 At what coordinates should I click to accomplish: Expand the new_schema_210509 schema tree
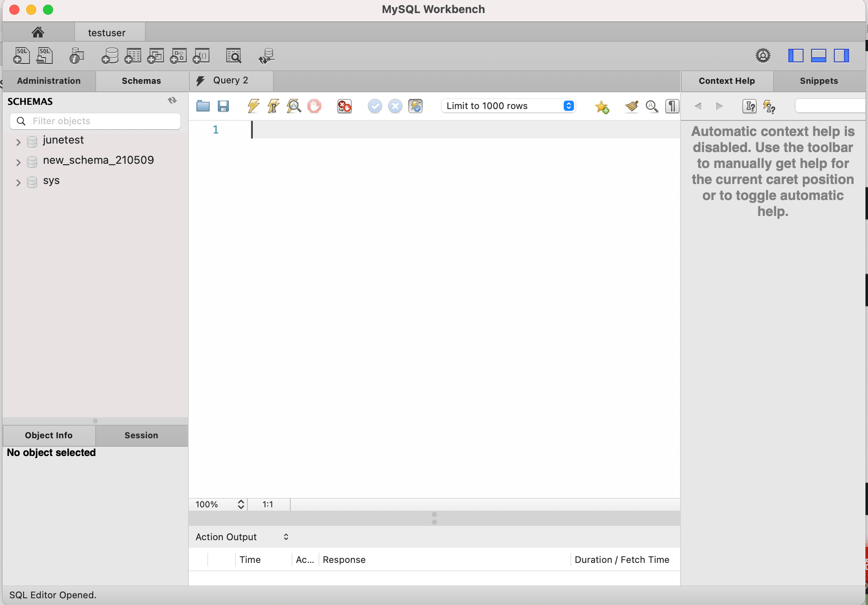[x=18, y=163]
